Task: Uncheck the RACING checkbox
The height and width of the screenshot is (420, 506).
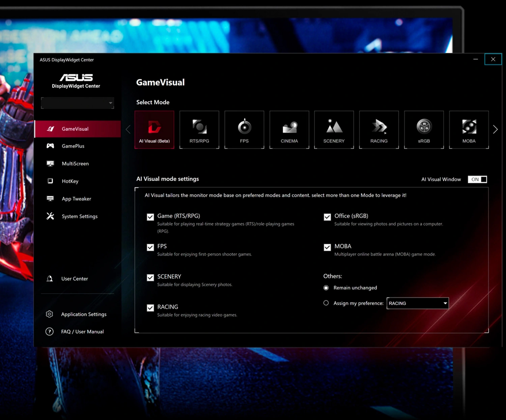Action: pyautogui.click(x=150, y=308)
